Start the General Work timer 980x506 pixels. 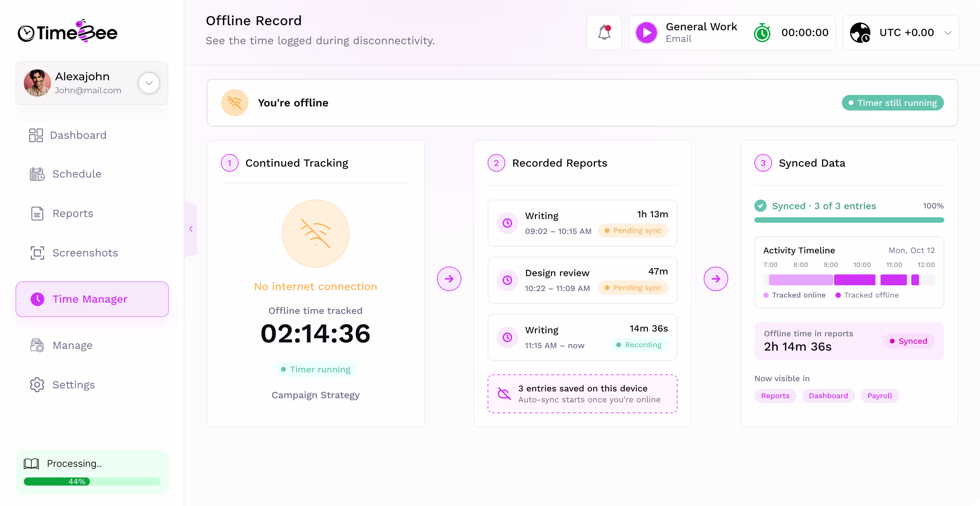646,33
